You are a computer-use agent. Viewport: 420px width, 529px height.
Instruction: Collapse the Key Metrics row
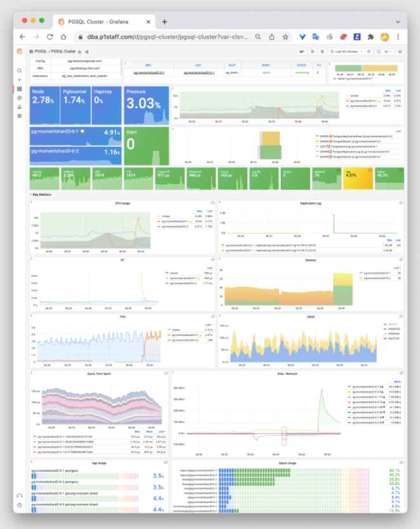41,195
